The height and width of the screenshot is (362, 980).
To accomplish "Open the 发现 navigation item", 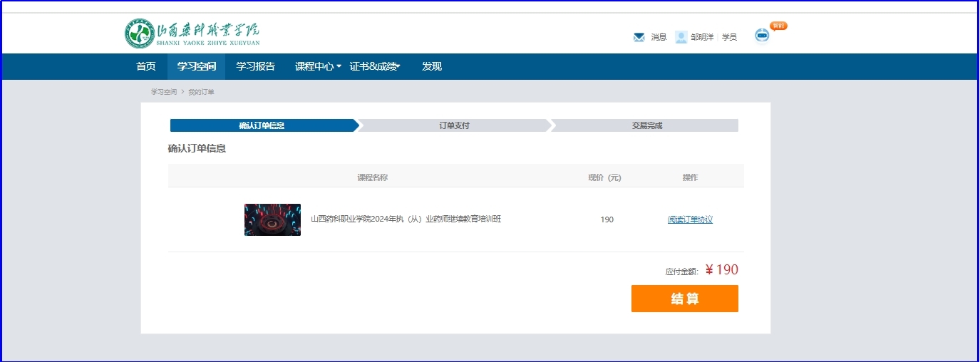I will point(432,66).
